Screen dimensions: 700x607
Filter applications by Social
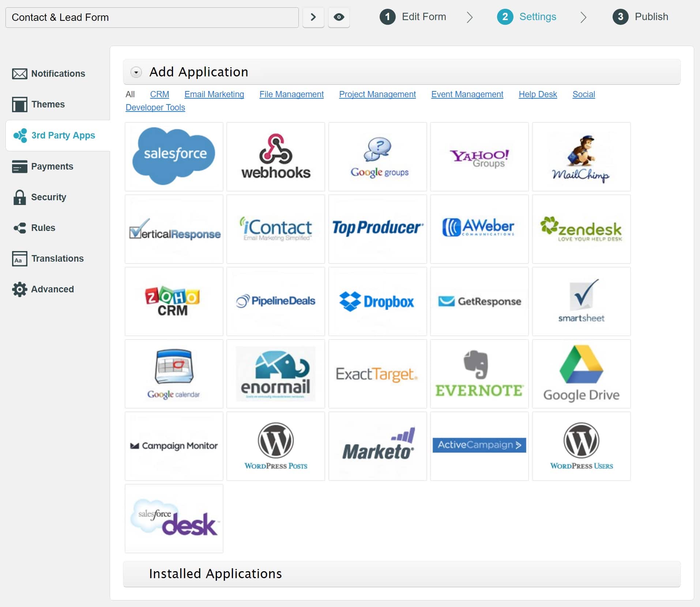coord(583,94)
